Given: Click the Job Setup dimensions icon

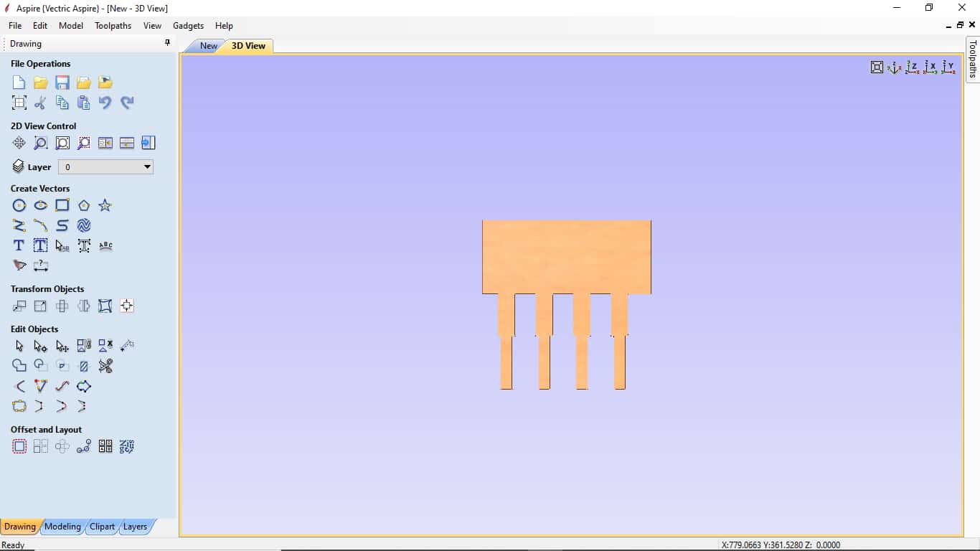Looking at the screenshot, I should pos(19,103).
